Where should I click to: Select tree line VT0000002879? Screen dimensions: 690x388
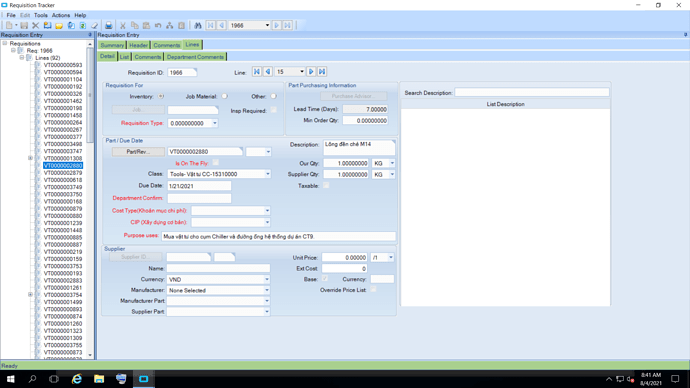(63, 173)
